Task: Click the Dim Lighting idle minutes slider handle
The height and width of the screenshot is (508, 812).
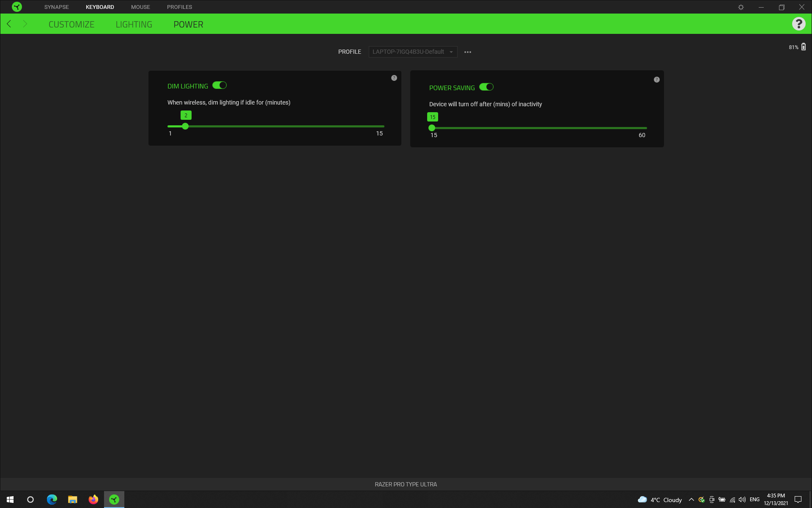Action: point(185,126)
